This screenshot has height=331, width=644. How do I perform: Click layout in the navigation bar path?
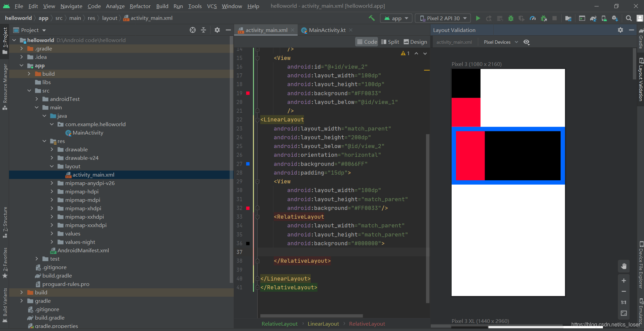[x=110, y=18]
